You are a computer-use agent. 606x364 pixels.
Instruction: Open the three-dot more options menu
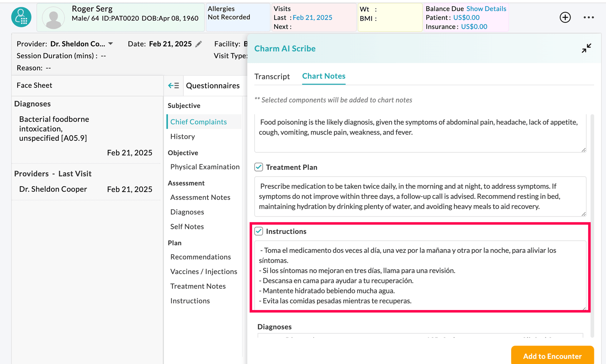pyautogui.click(x=588, y=17)
